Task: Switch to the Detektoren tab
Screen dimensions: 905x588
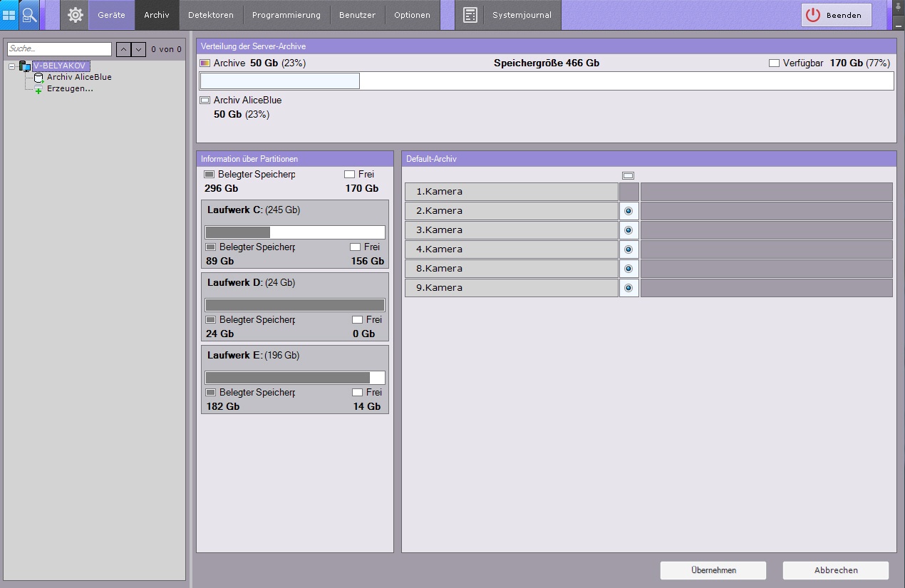Action: click(210, 15)
